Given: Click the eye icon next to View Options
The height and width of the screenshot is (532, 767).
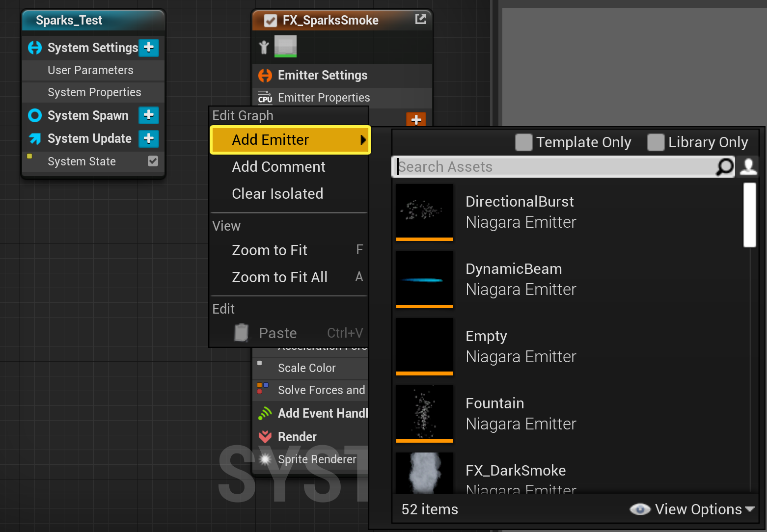Looking at the screenshot, I should coord(640,509).
